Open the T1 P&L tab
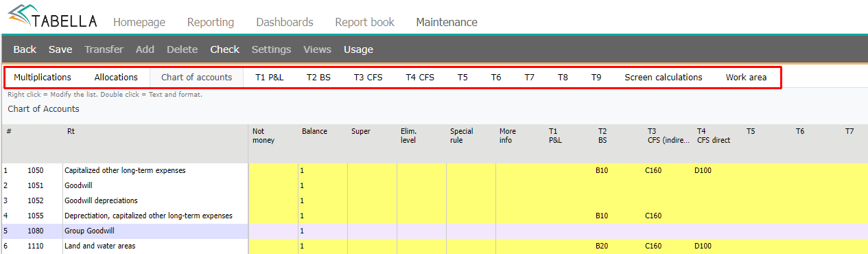Viewport: 868px width, 254px height. 269,77
